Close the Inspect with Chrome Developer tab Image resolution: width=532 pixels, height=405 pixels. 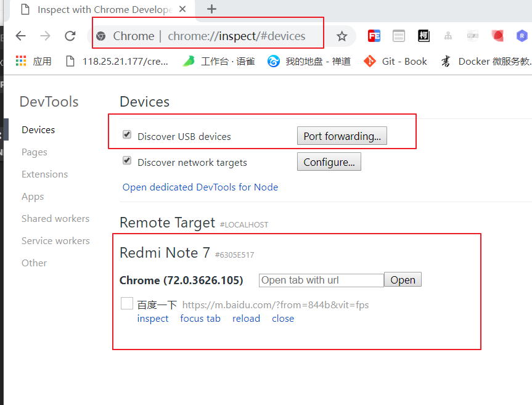pos(182,9)
